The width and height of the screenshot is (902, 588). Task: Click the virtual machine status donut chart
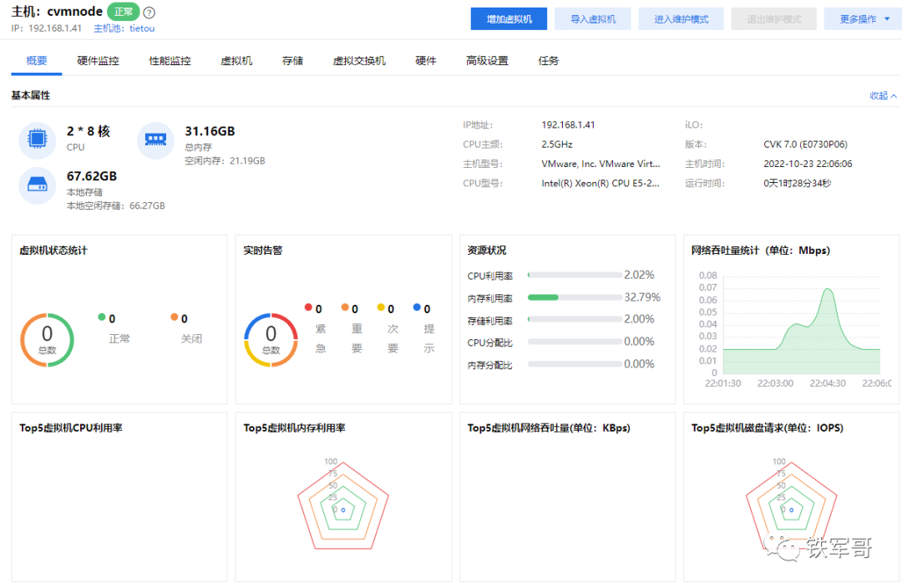point(48,339)
